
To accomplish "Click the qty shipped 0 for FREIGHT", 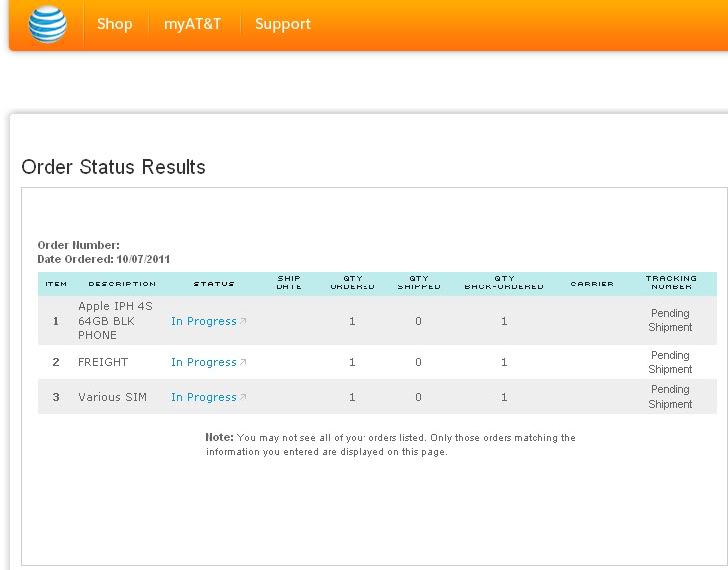I will click(x=418, y=362).
